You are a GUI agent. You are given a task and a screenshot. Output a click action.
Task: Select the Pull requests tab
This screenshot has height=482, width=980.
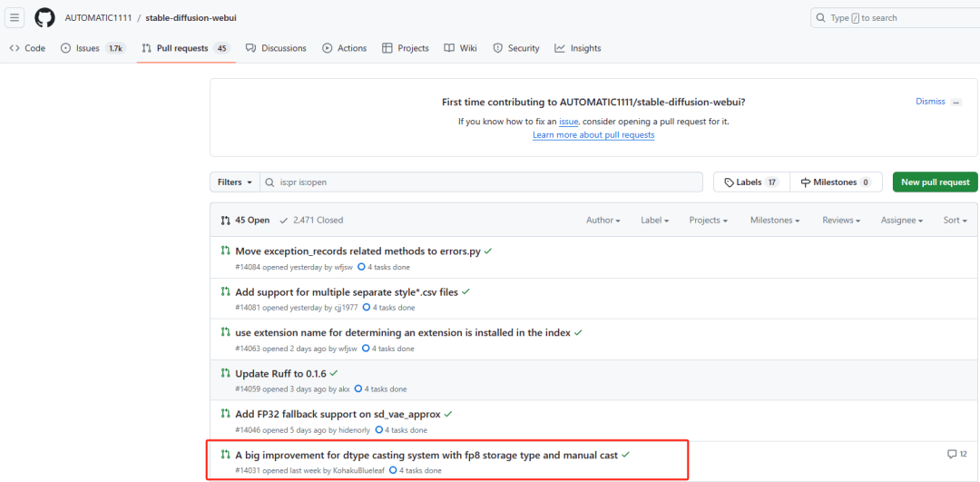[186, 48]
